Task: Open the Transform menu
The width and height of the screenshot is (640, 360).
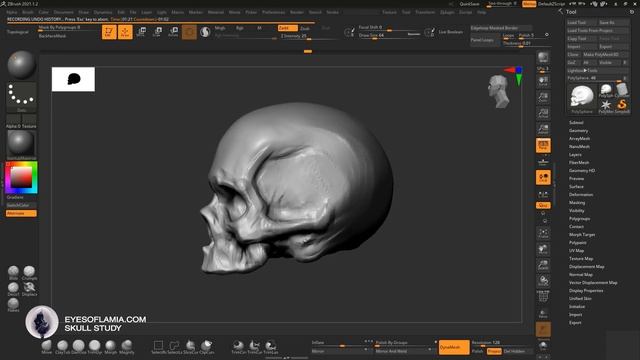Action: (425, 12)
